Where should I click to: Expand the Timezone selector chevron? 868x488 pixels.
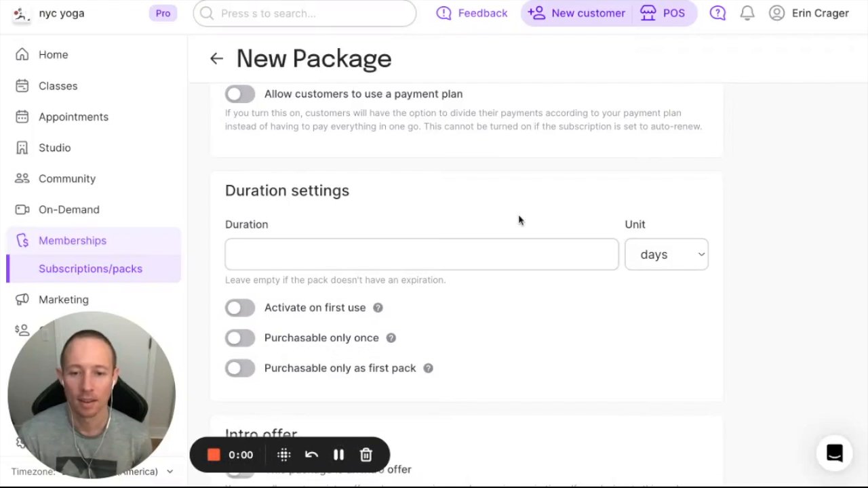point(170,472)
